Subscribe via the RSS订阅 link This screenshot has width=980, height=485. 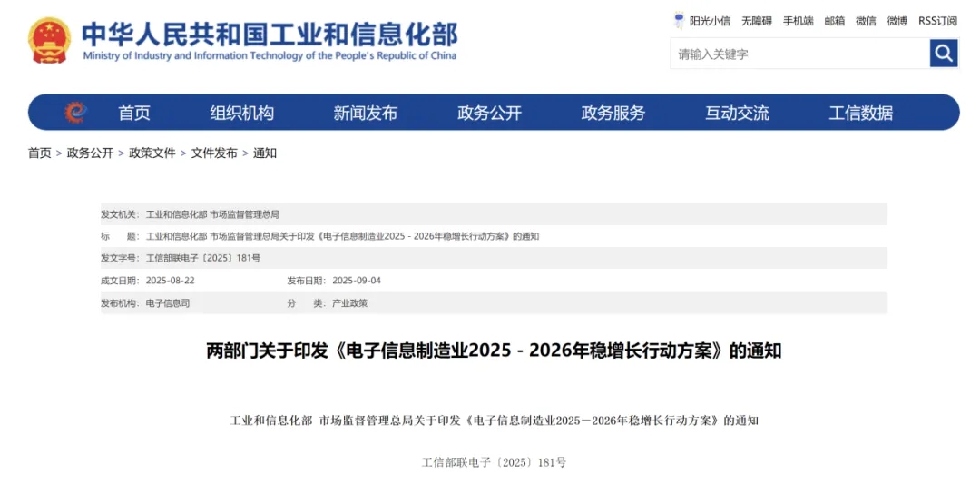pos(937,21)
